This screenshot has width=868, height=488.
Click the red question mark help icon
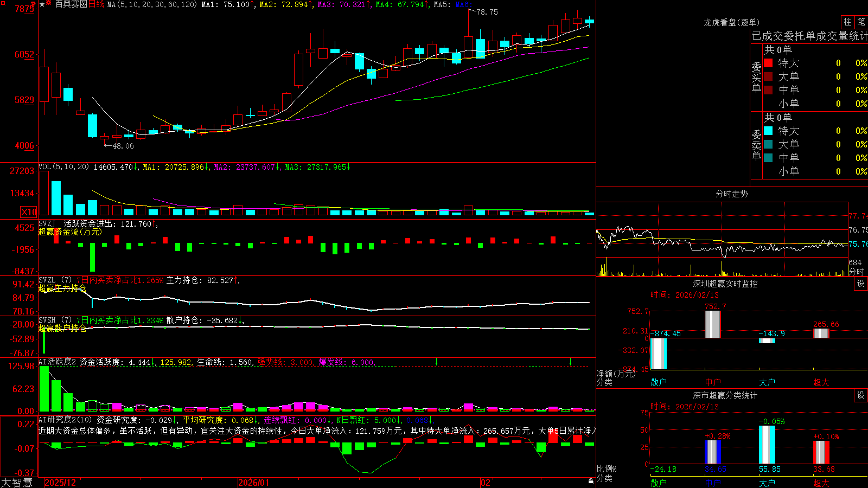(x=33, y=4)
